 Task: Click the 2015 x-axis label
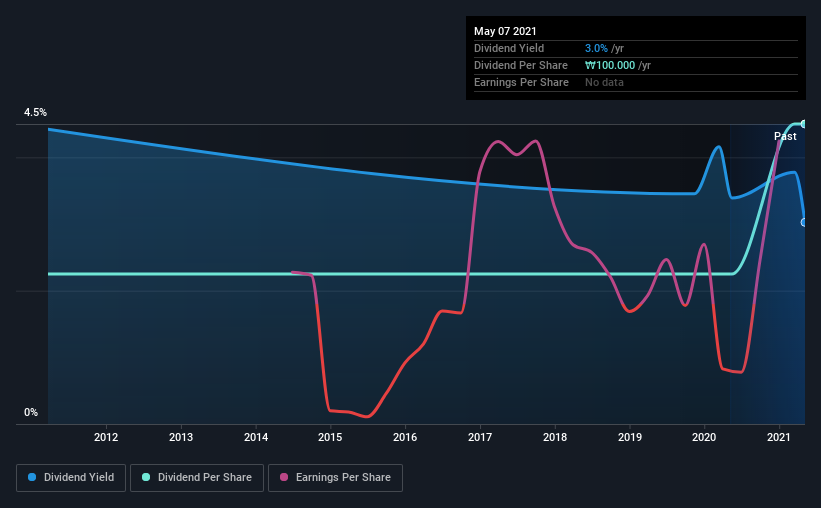pyautogui.click(x=330, y=437)
